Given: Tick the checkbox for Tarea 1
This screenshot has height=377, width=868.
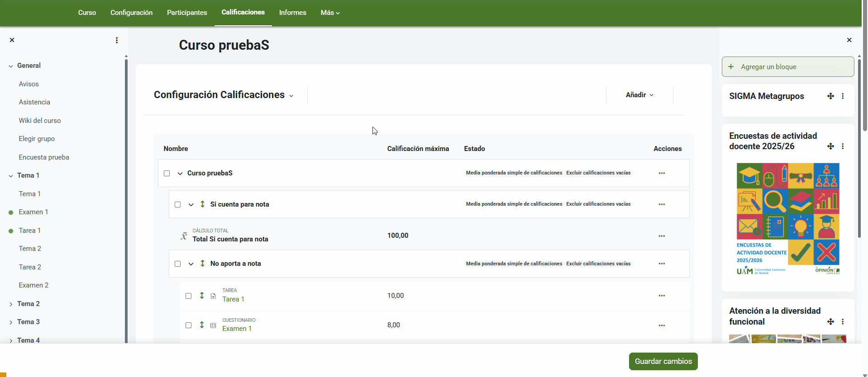Looking at the screenshot, I should (189, 296).
